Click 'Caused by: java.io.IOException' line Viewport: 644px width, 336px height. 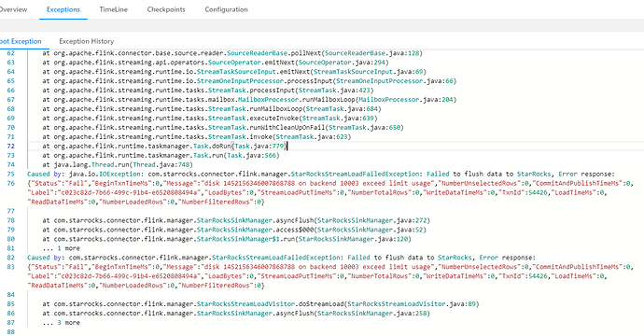(321, 174)
